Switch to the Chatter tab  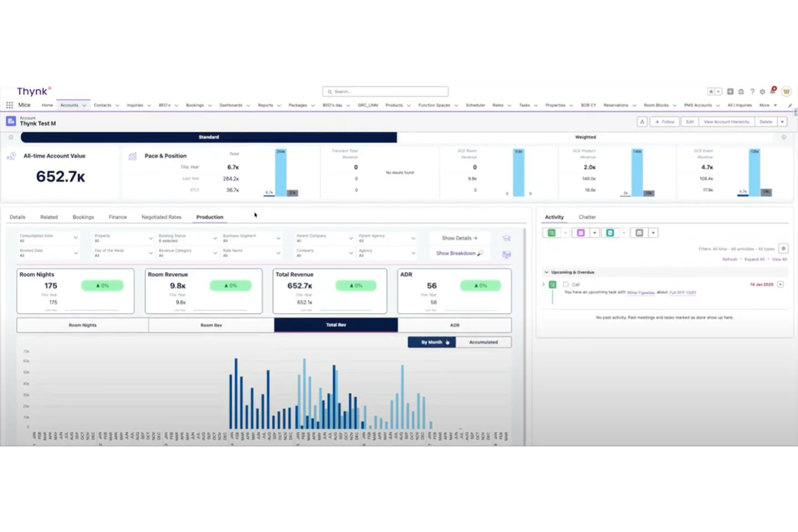tap(587, 217)
